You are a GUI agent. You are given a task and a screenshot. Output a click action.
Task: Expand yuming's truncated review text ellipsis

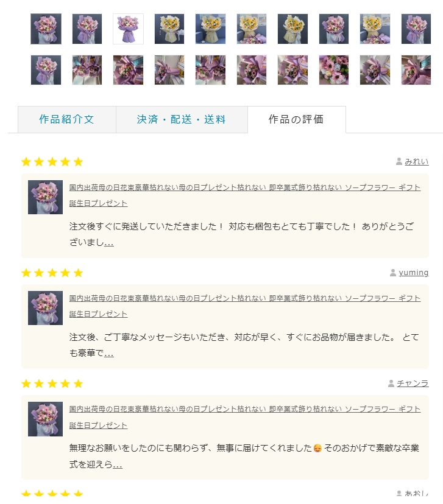tap(108, 354)
